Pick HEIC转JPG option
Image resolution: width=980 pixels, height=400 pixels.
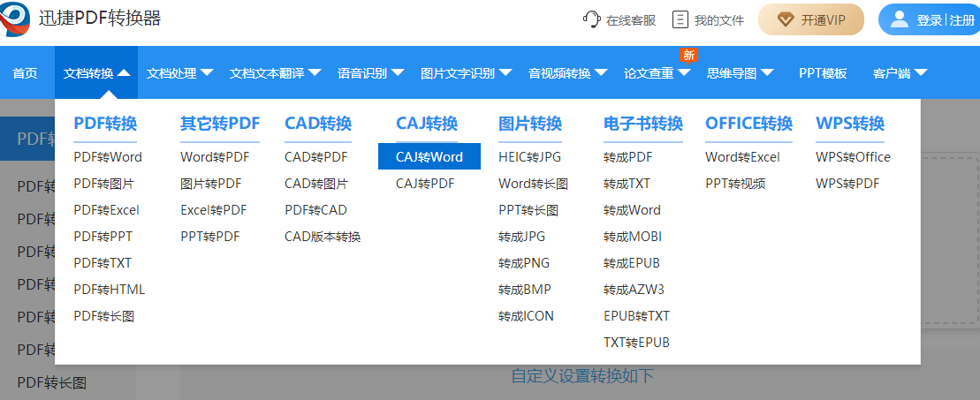(528, 157)
